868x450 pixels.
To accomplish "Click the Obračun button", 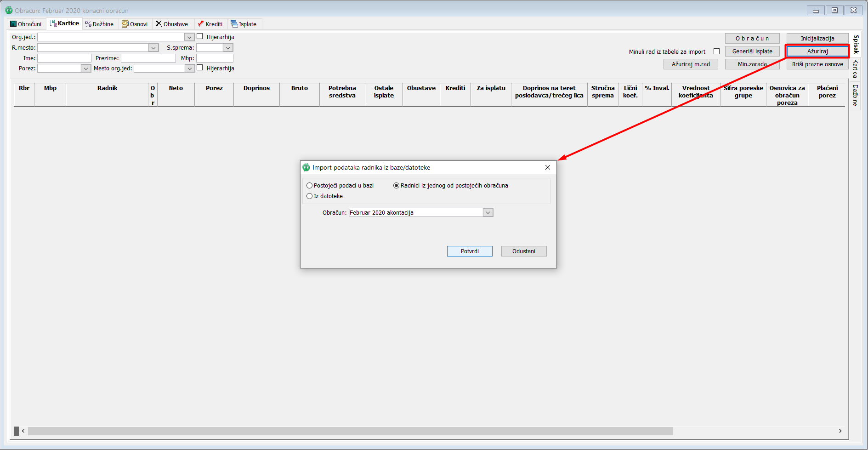I will pyautogui.click(x=752, y=39).
